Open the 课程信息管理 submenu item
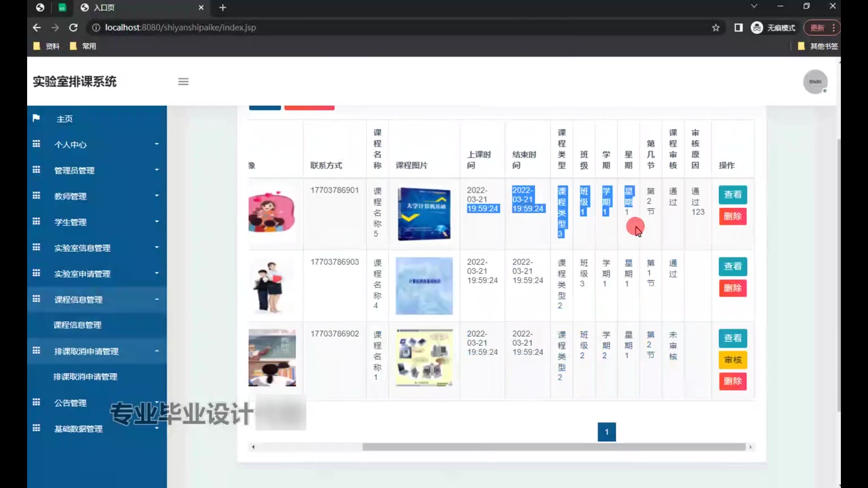Viewport: 868px width, 488px height. tap(77, 325)
